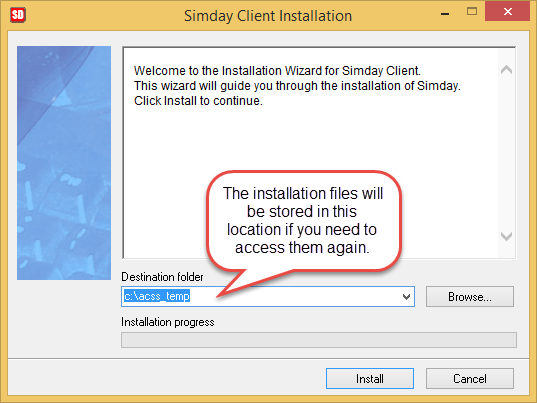The width and height of the screenshot is (537, 403).
Task: Click the 'Click Install to continue.' text line
Action: click(198, 101)
